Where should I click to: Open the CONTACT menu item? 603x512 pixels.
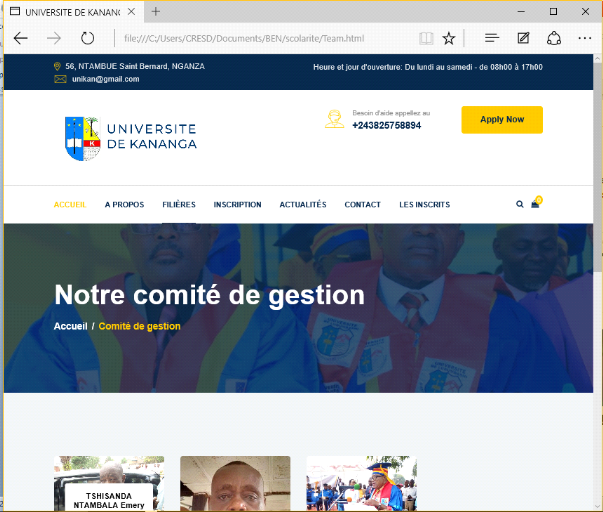click(362, 205)
